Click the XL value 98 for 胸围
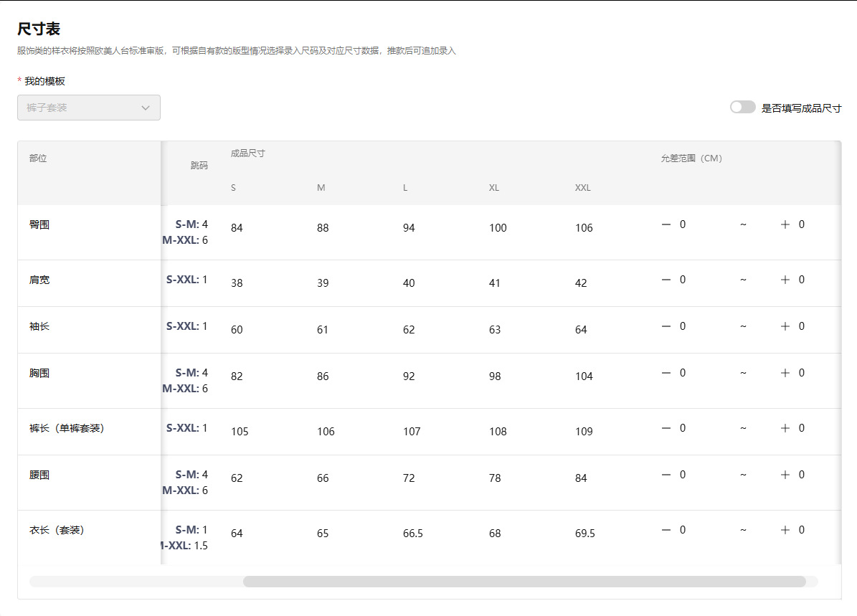 pos(495,376)
